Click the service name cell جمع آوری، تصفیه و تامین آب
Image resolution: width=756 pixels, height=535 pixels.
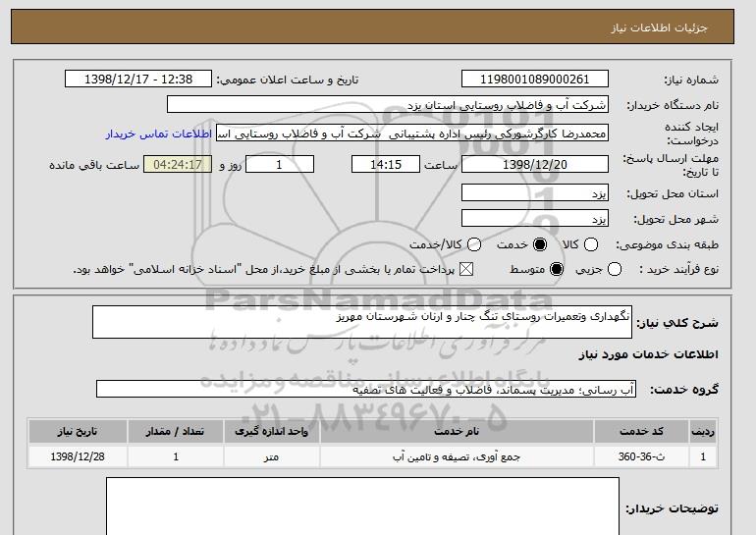(x=457, y=456)
